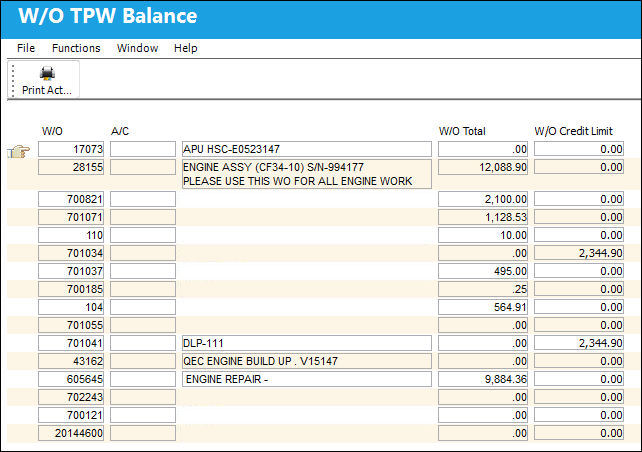642x452 pixels.
Task: Click the APU HSC-E0523147 description field
Action: (307, 149)
